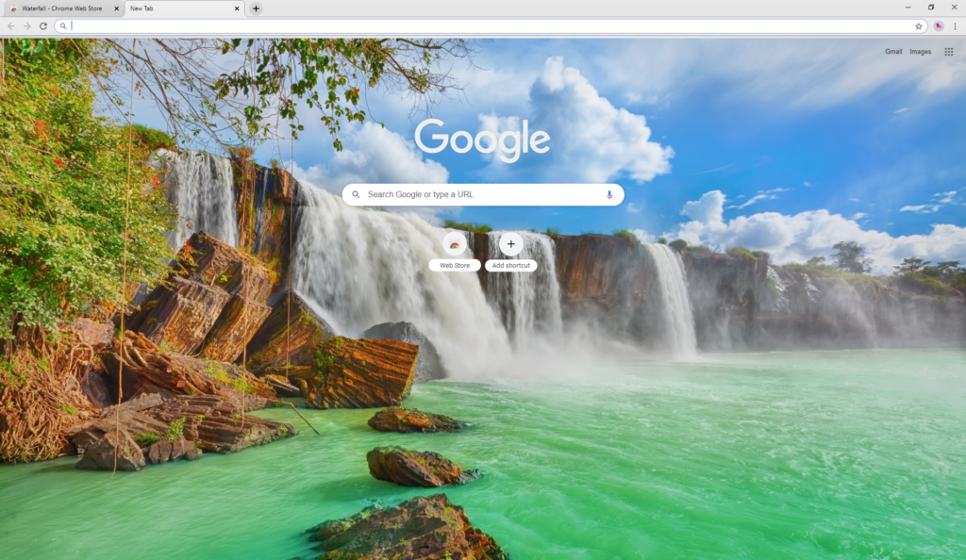Focus the Search Google or type a URL box

click(x=483, y=194)
